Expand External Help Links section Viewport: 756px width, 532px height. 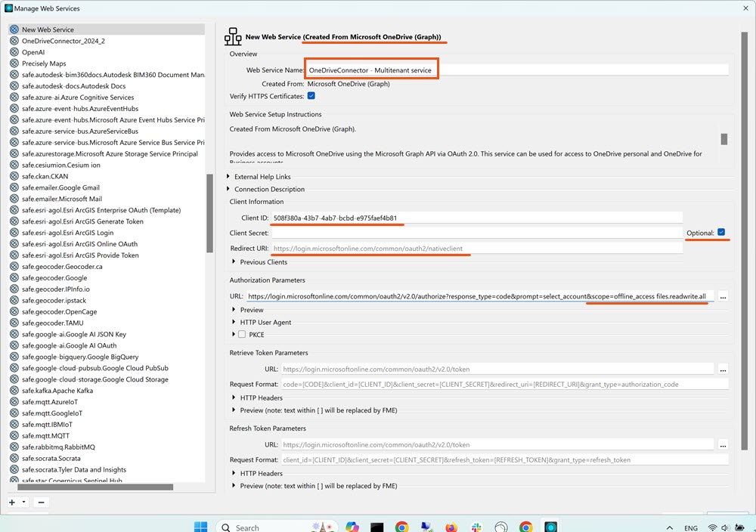coord(228,176)
